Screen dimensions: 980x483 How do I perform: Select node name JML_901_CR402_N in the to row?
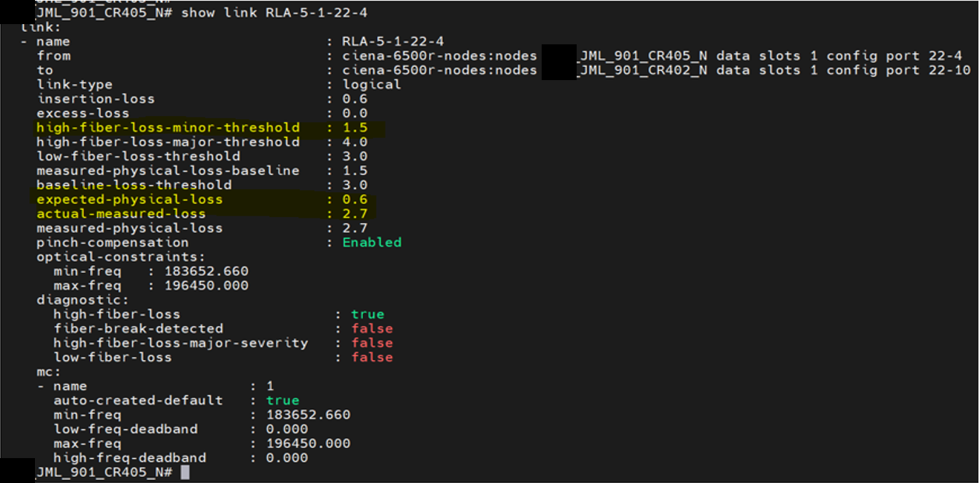point(643,70)
